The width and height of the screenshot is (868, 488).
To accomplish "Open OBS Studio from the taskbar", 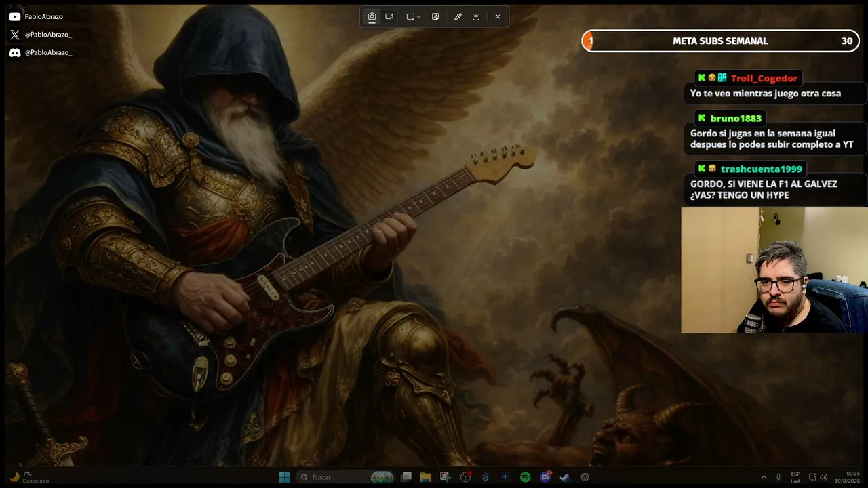I will coord(466,477).
